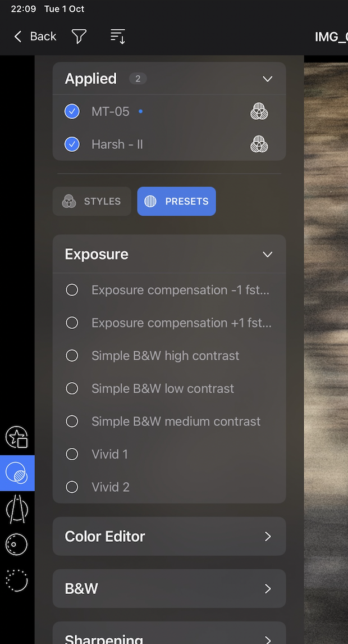Open the vignette circle sidebar tool
This screenshot has width=348, height=644.
[x=16, y=545]
